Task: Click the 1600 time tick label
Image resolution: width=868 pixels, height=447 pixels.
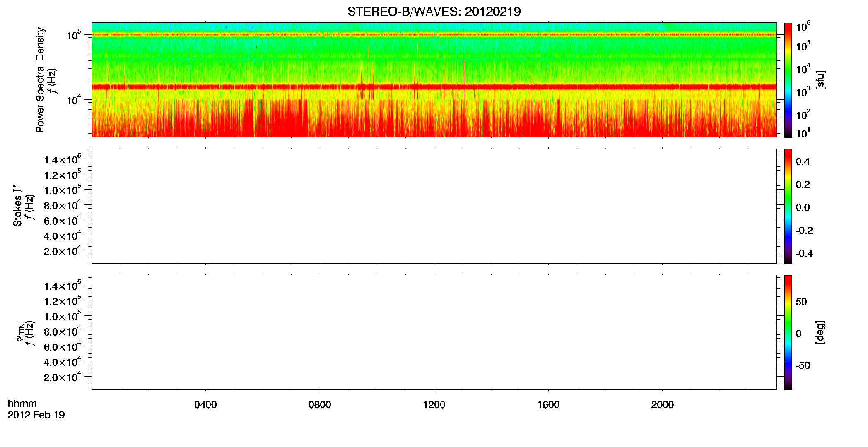Action: click(548, 405)
